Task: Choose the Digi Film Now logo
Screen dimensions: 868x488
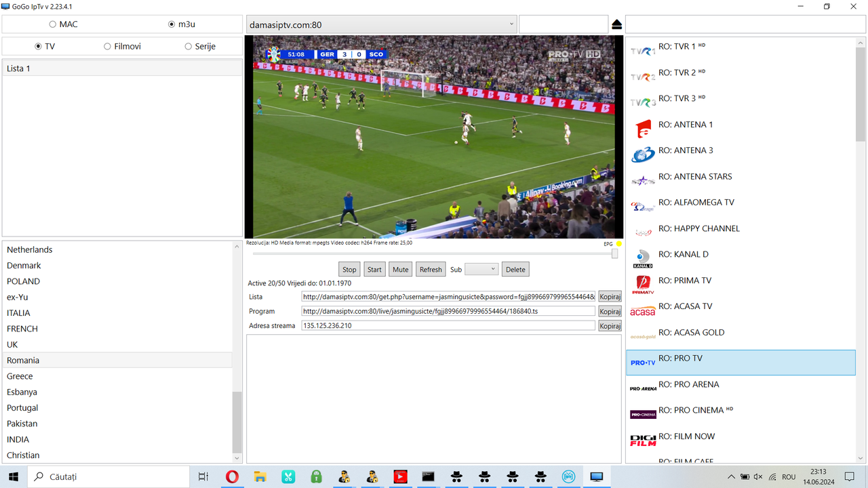Action: 643,441
